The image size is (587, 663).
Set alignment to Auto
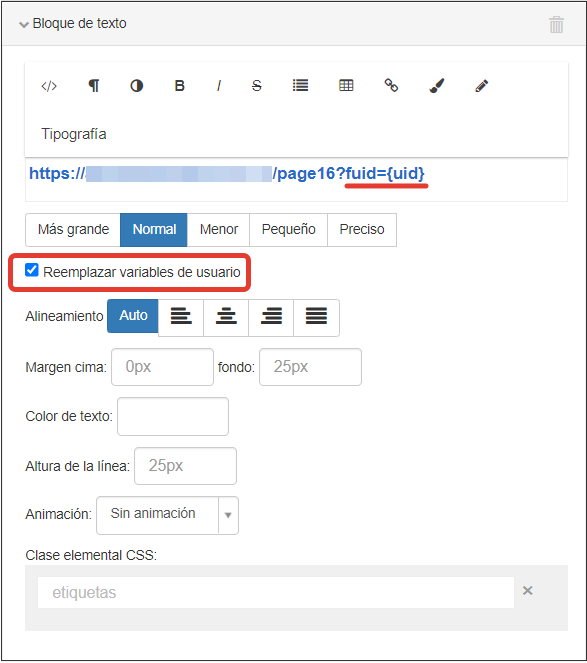tap(133, 316)
